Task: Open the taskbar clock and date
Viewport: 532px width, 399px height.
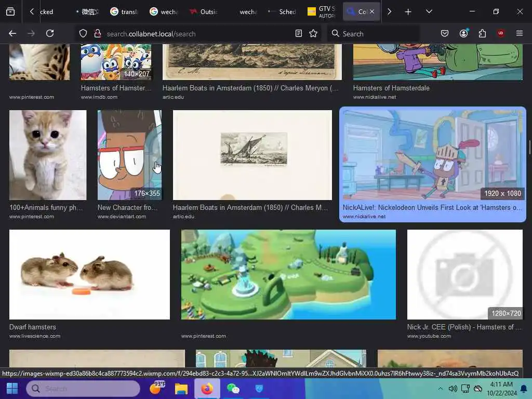Action: pos(501,389)
